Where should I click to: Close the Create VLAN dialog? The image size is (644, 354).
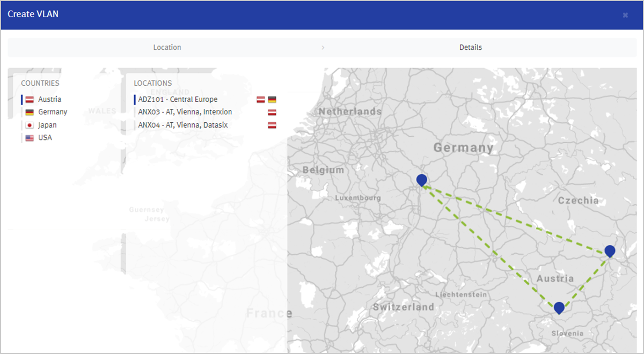point(625,15)
